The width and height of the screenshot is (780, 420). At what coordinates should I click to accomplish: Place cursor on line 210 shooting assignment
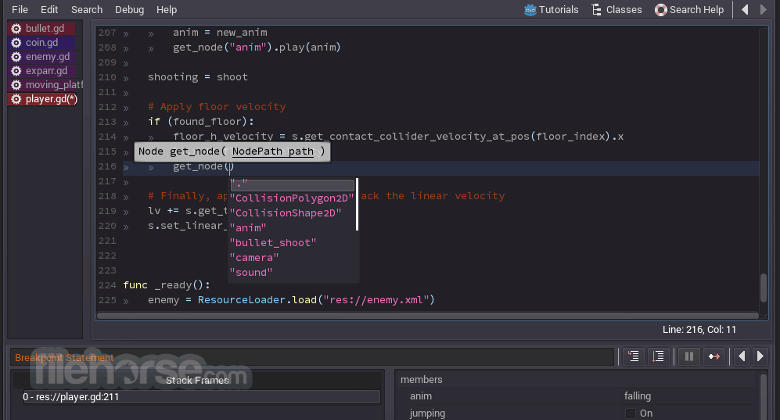click(197, 77)
